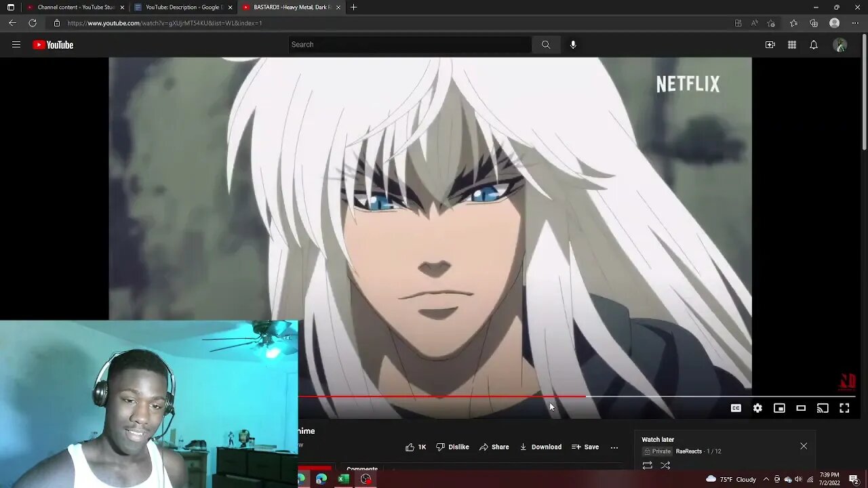Open the Windows action center notifications
The width and height of the screenshot is (868, 488).
[x=854, y=479]
